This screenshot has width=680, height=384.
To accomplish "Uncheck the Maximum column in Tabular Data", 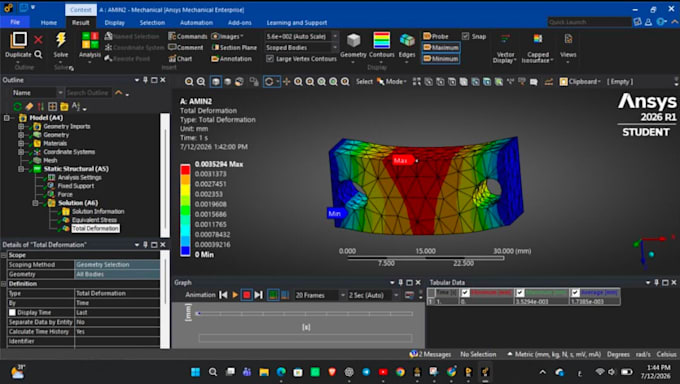I will point(520,292).
